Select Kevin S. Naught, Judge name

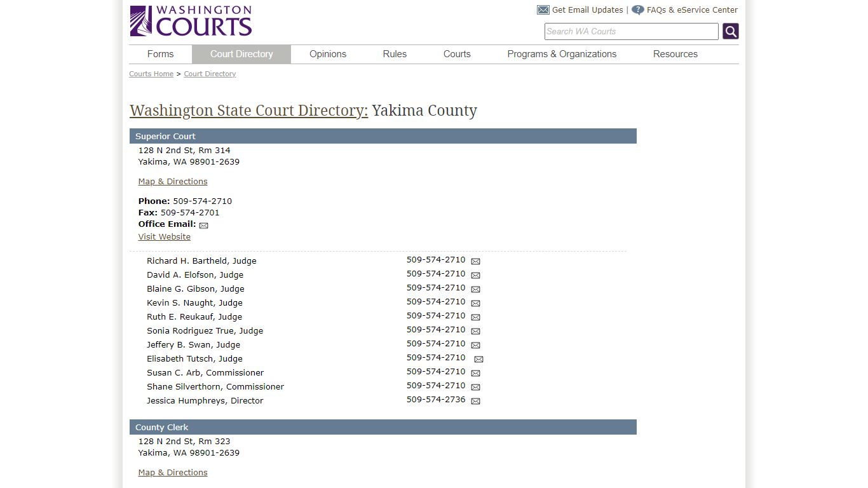point(194,303)
